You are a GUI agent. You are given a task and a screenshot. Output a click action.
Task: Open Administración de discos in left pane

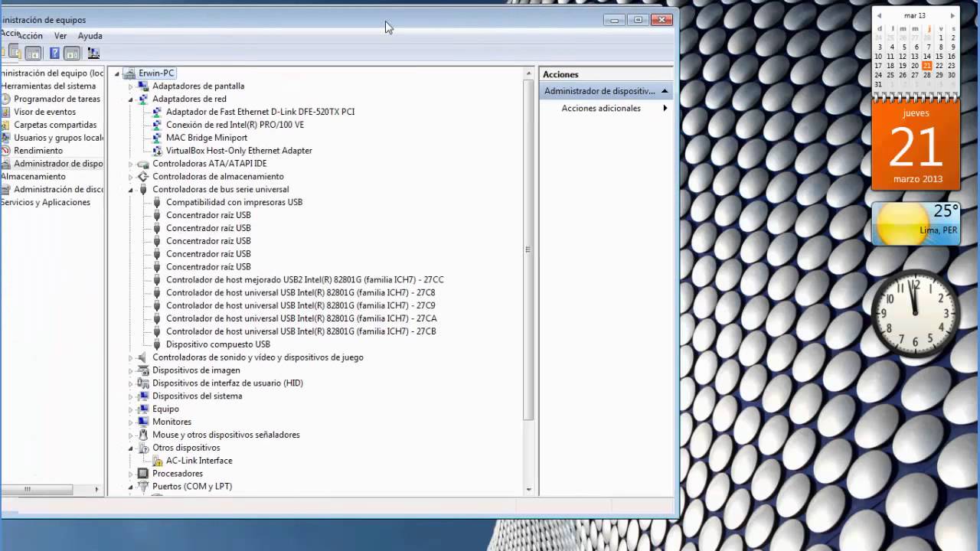click(x=58, y=189)
